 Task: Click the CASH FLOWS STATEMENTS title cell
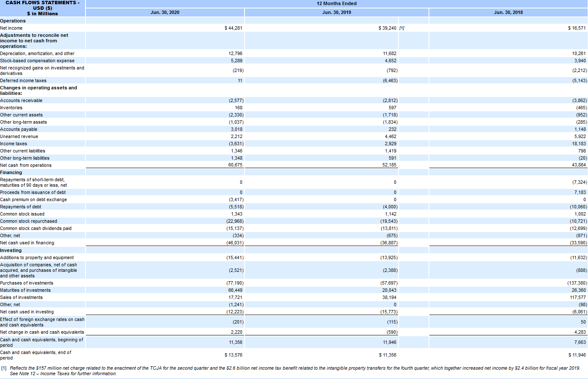click(42, 7)
